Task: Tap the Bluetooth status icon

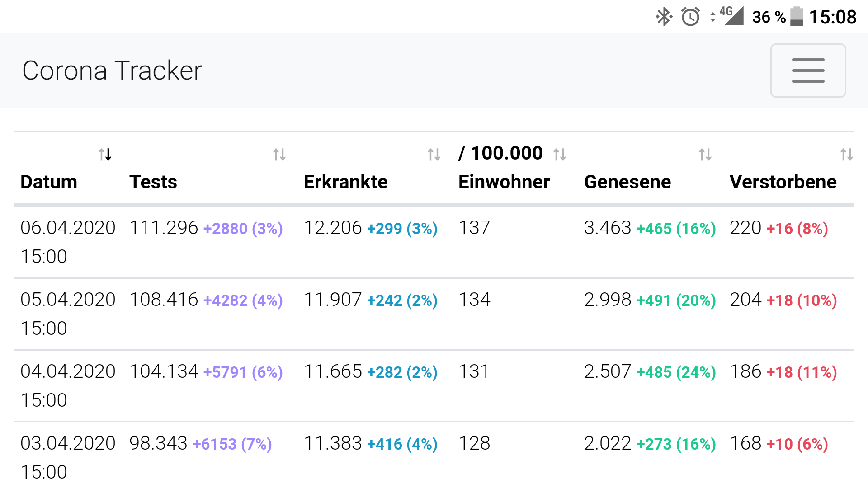Action: 664,17
